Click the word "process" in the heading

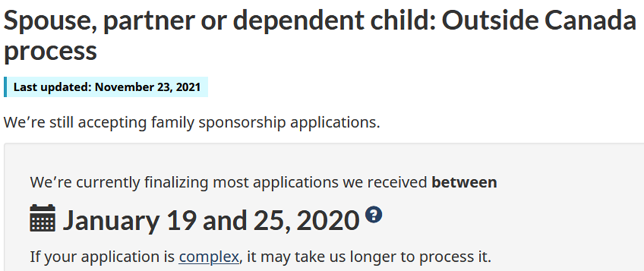[50, 52]
